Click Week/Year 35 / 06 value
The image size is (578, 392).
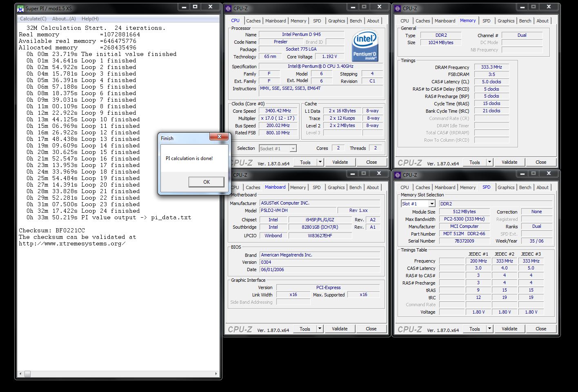tap(536, 241)
